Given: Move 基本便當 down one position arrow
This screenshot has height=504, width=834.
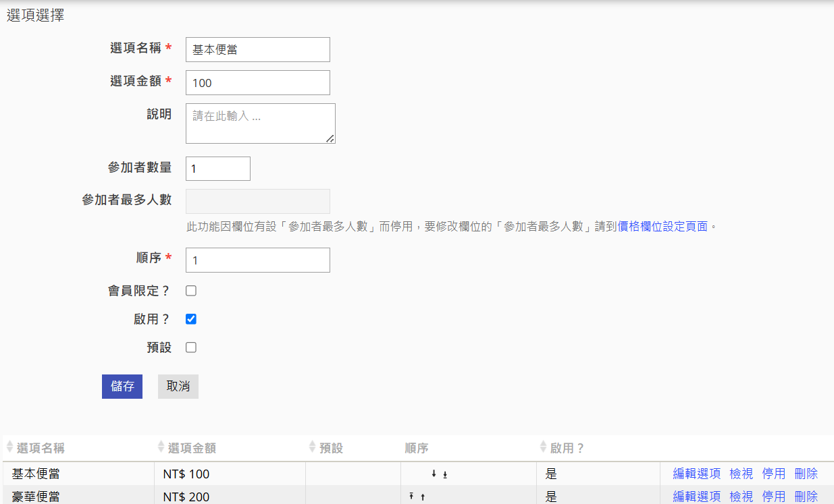Looking at the screenshot, I should [x=434, y=474].
